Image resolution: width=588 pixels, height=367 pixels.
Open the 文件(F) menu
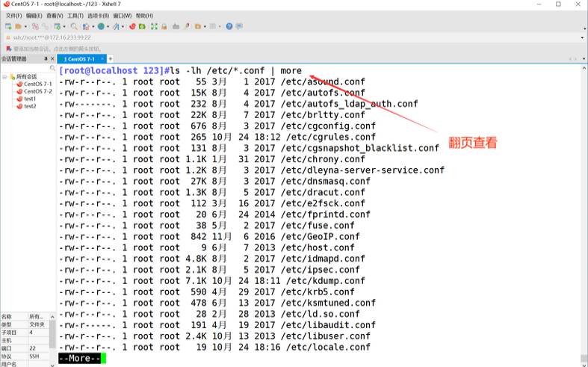pos(14,16)
